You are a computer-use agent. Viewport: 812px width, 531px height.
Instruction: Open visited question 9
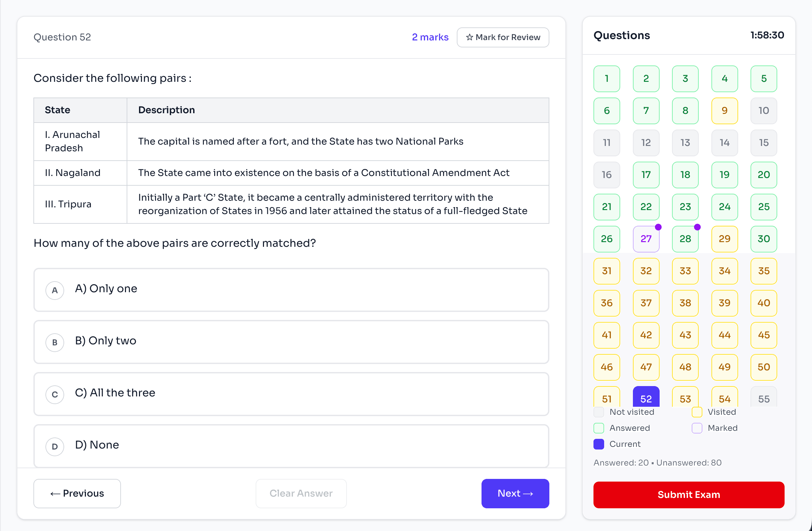click(x=724, y=111)
